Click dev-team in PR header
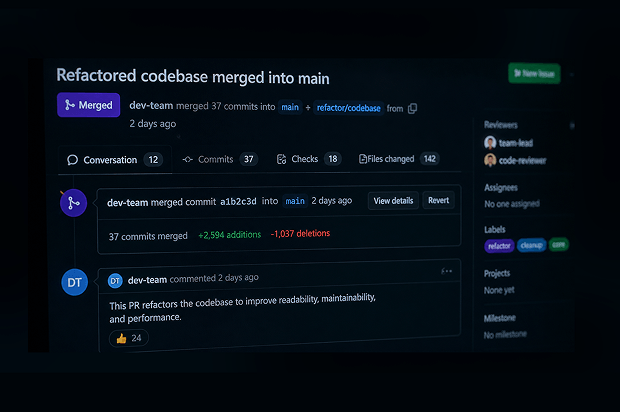Image resolution: width=620 pixels, height=412 pixels. tap(151, 106)
